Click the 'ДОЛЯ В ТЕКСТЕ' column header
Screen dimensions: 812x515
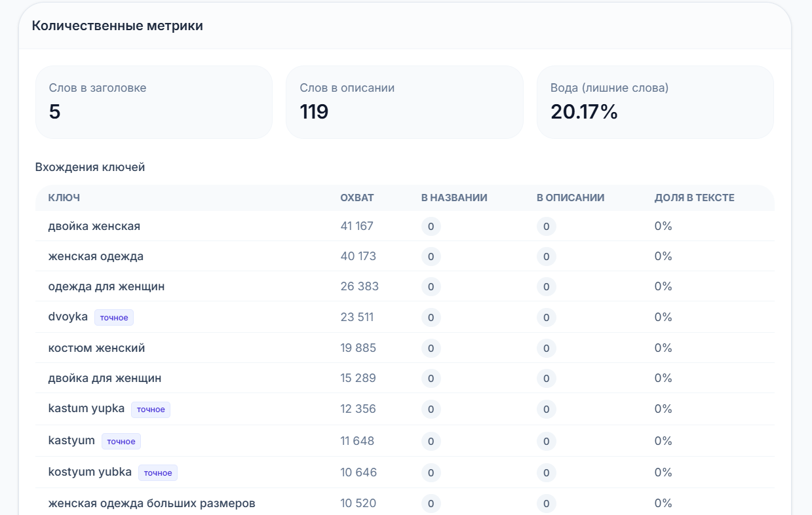click(x=694, y=198)
